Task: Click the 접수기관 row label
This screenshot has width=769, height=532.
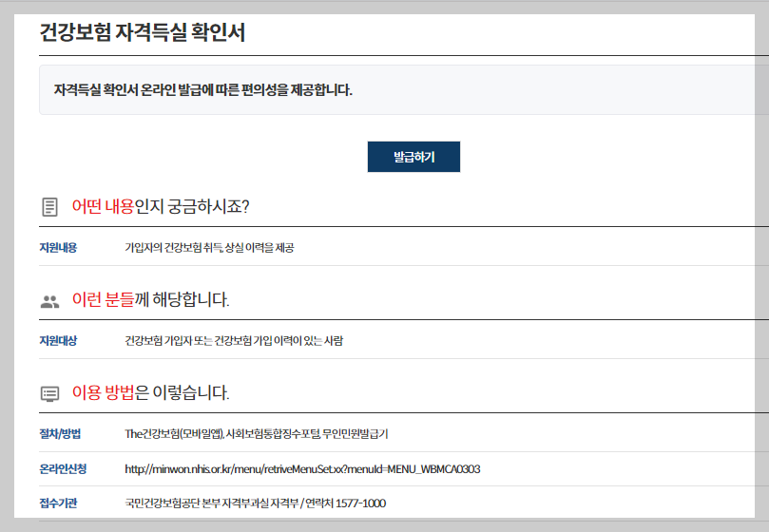Action: tap(58, 503)
